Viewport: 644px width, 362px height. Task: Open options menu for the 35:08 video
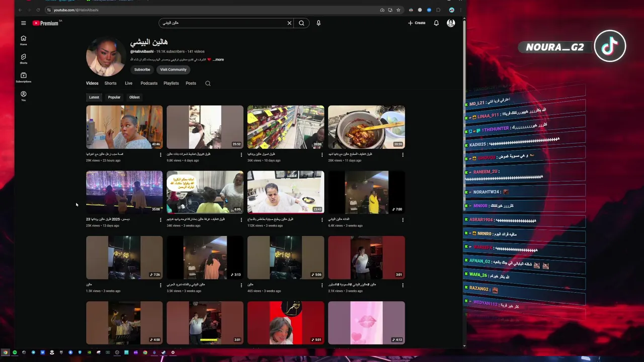[x=160, y=220]
